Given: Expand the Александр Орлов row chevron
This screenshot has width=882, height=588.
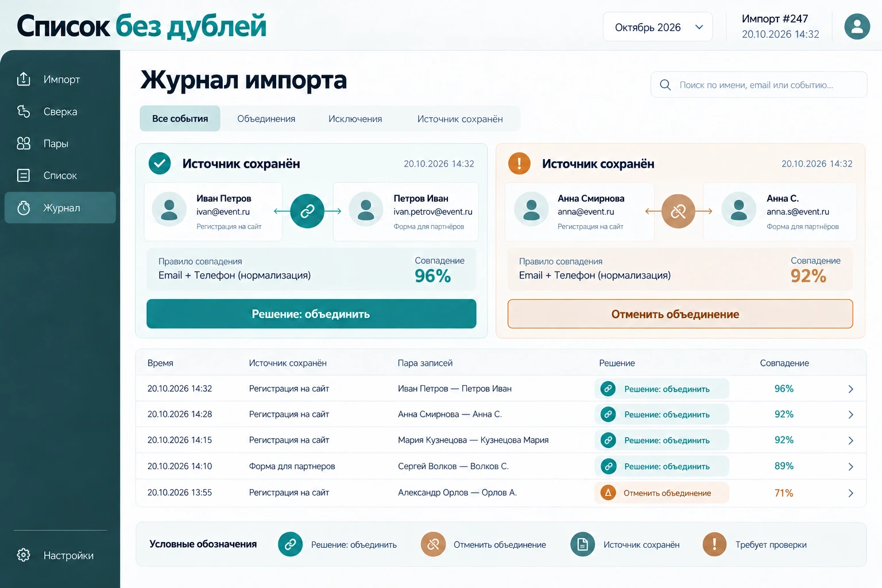Looking at the screenshot, I should (850, 493).
